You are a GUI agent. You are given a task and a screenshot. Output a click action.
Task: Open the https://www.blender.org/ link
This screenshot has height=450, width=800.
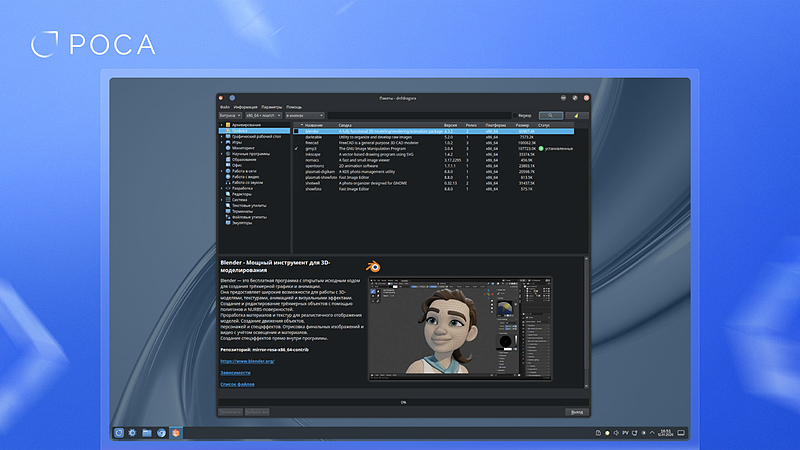[247, 361]
